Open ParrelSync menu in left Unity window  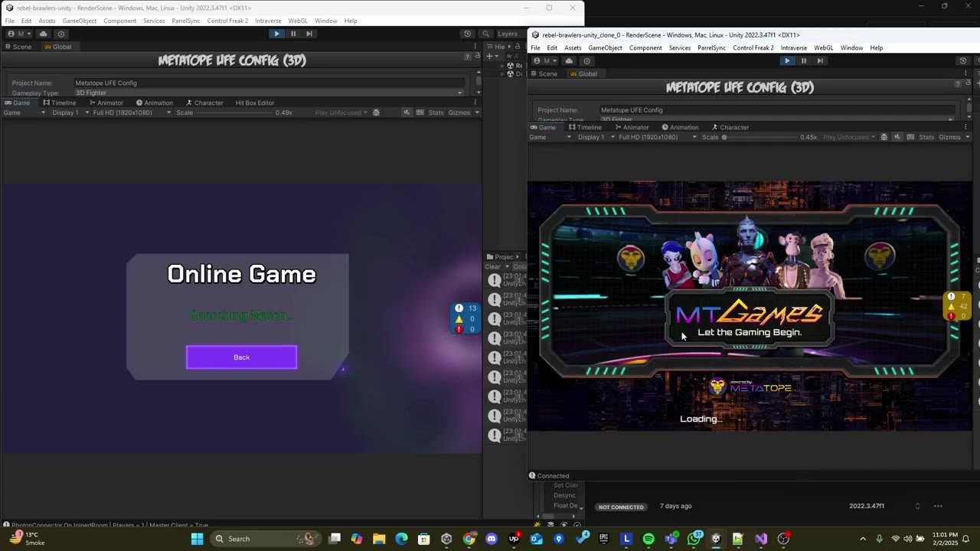[185, 21]
